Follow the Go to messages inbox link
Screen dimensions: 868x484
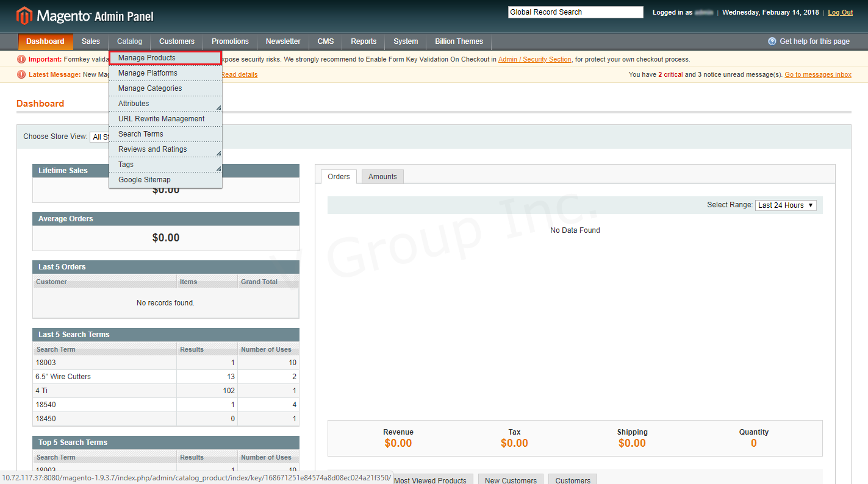tap(817, 75)
